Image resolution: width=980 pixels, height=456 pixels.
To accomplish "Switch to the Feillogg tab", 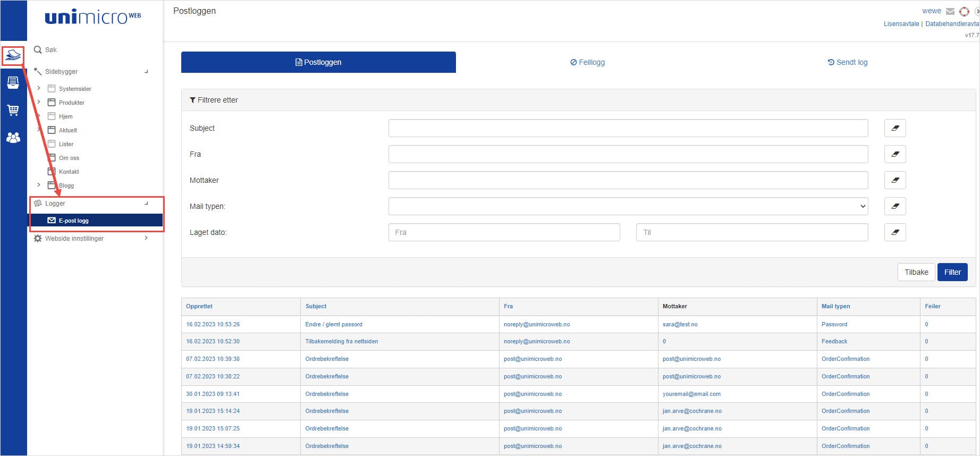I will point(587,62).
